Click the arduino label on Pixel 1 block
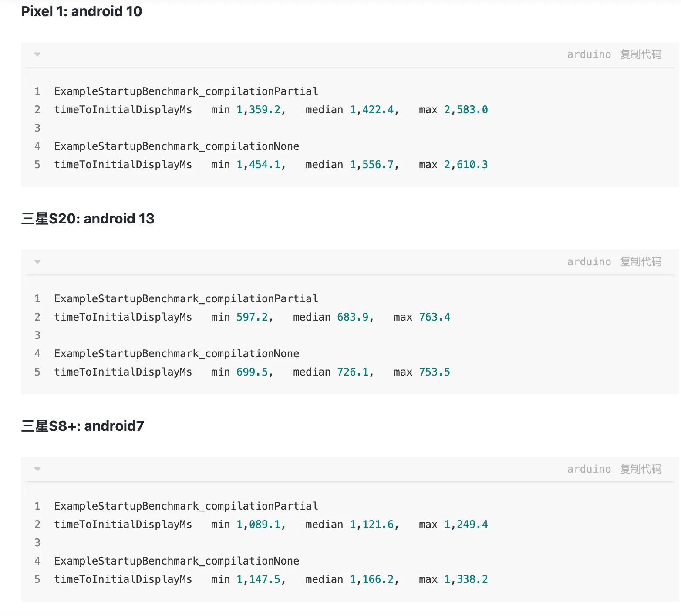Image resolution: width=681 pixels, height=616 pixels. [x=589, y=54]
